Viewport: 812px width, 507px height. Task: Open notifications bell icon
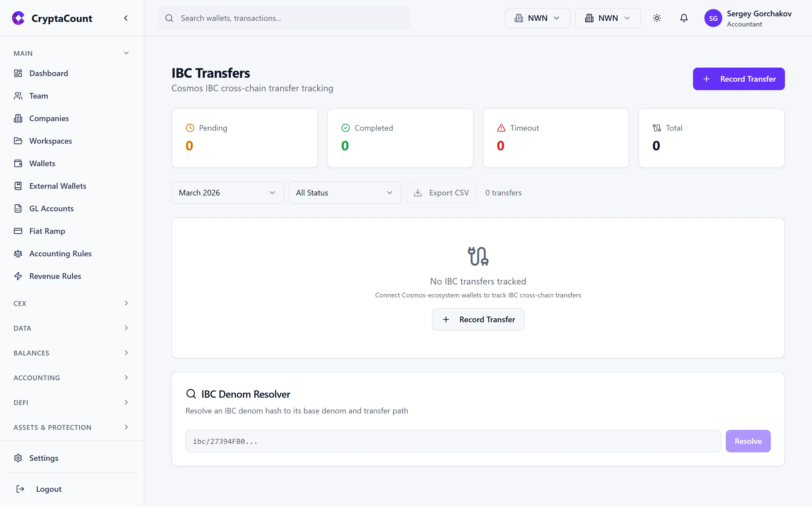tap(683, 18)
